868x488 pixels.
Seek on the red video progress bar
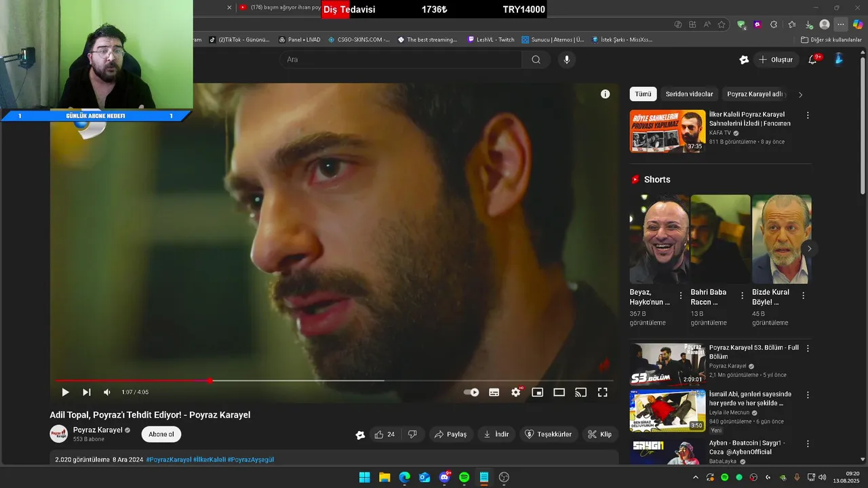(335, 381)
